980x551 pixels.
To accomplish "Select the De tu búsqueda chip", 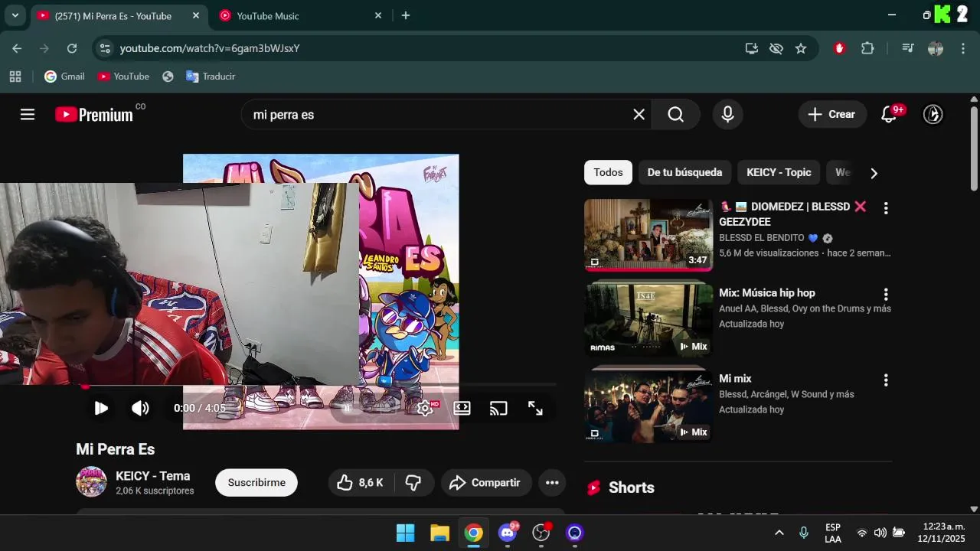I will click(684, 173).
